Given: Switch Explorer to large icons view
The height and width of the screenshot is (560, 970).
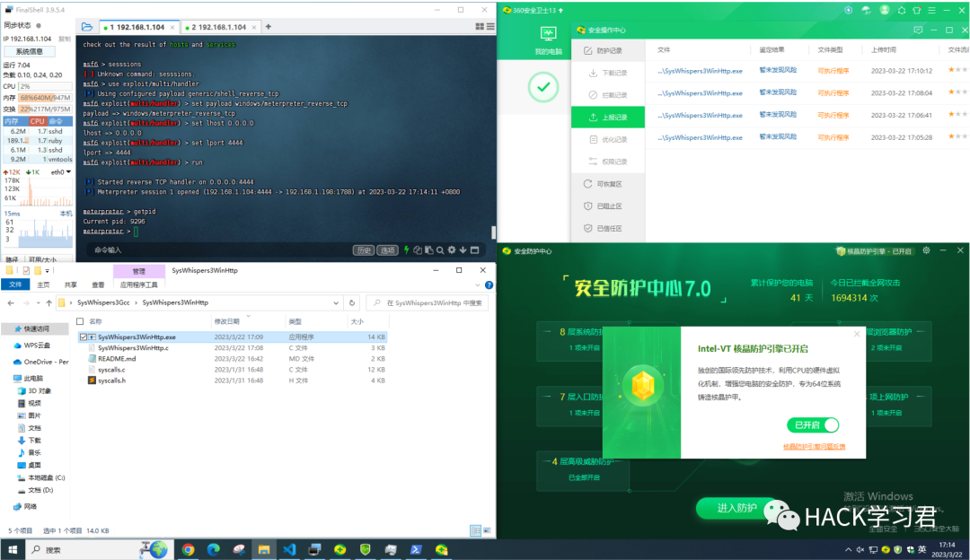Looking at the screenshot, I should point(487,530).
